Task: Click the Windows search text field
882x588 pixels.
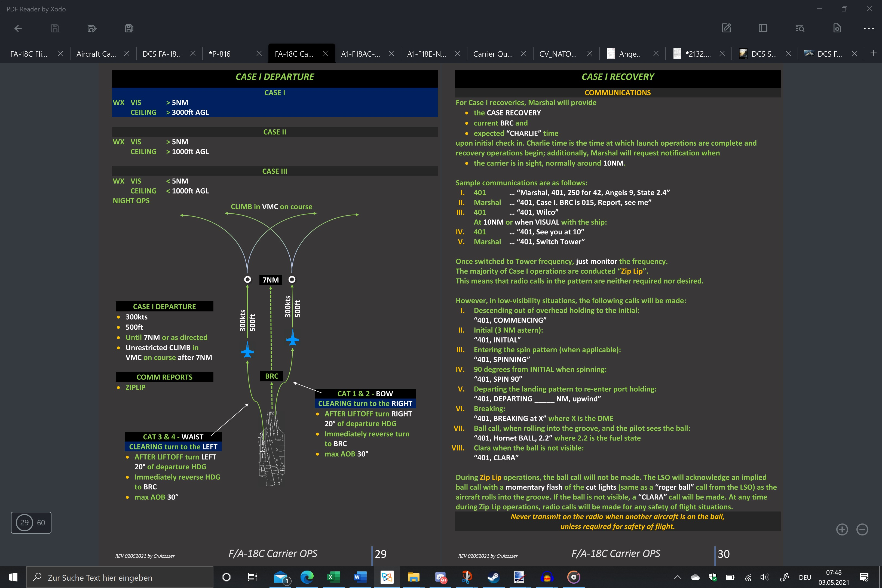Action: pos(120,577)
